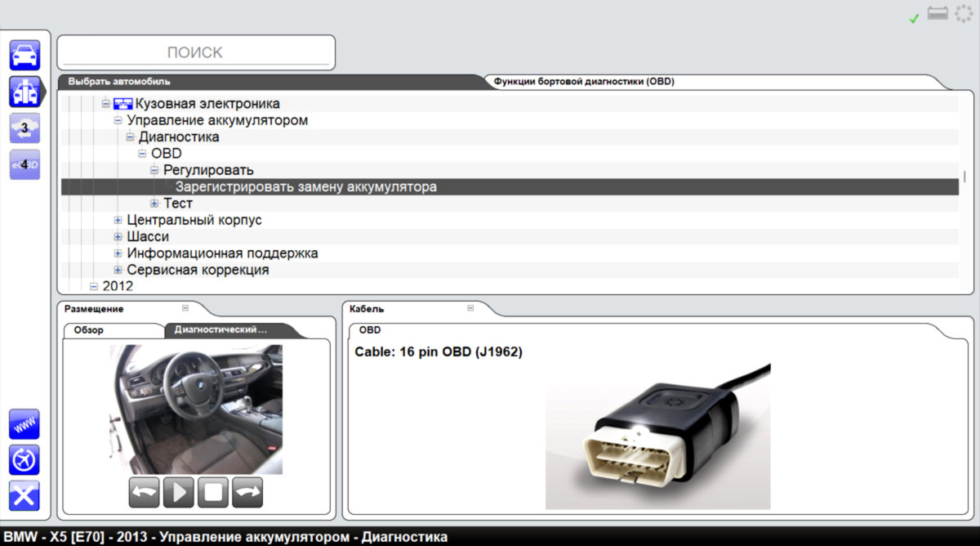Collapse the Кузовная электроника node
This screenshot has width=980, height=546.
105,104
